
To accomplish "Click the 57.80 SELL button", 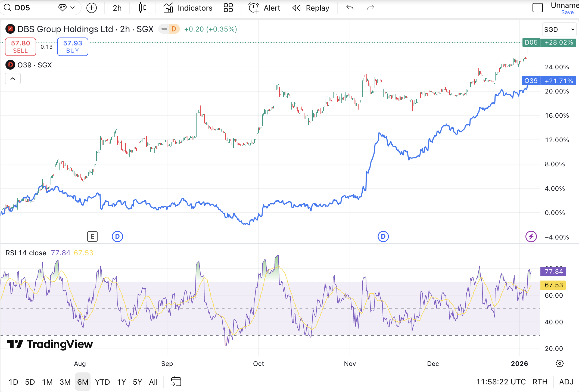I will point(20,47).
